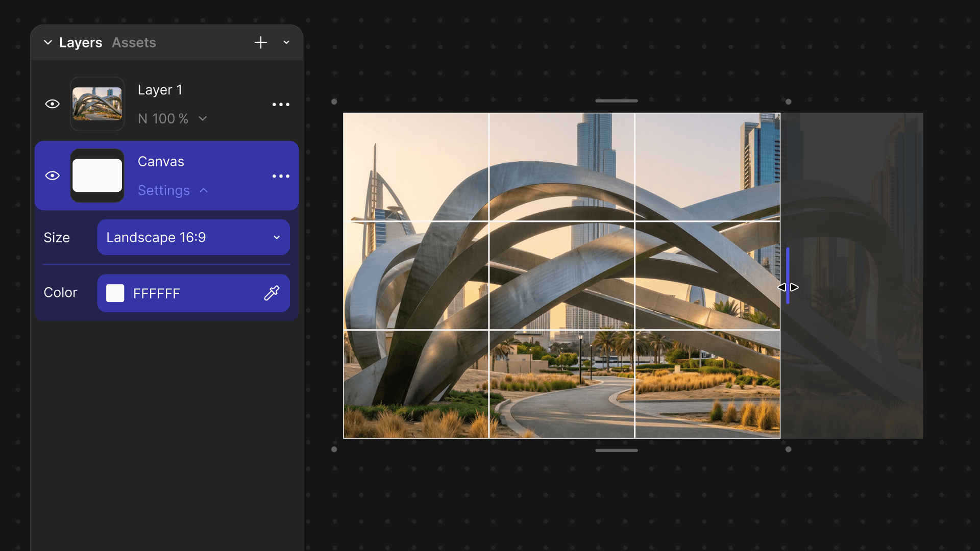Image resolution: width=980 pixels, height=551 pixels.
Task: Open the dropdown arrow beside the plus icon
Action: (x=286, y=42)
